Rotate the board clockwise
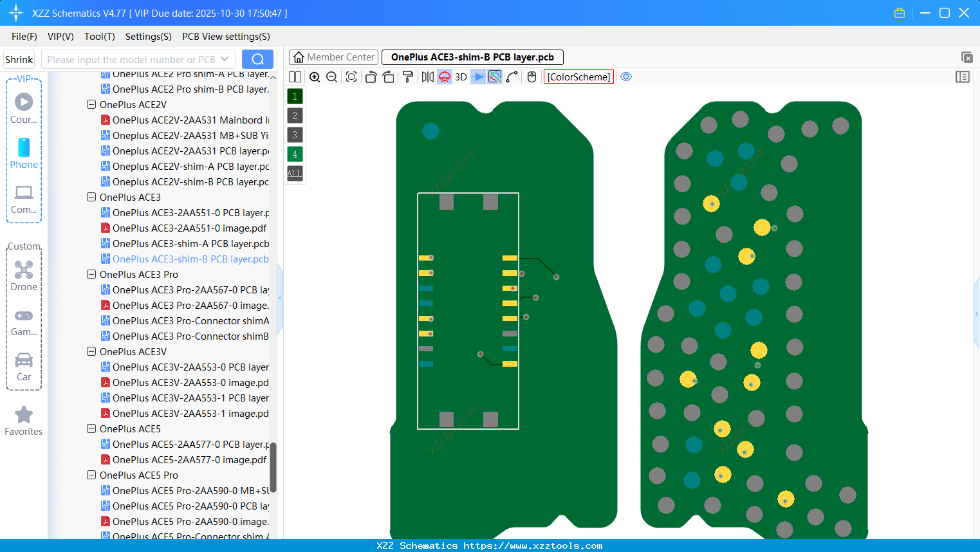Image resolution: width=980 pixels, height=552 pixels. tap(389, 77)
